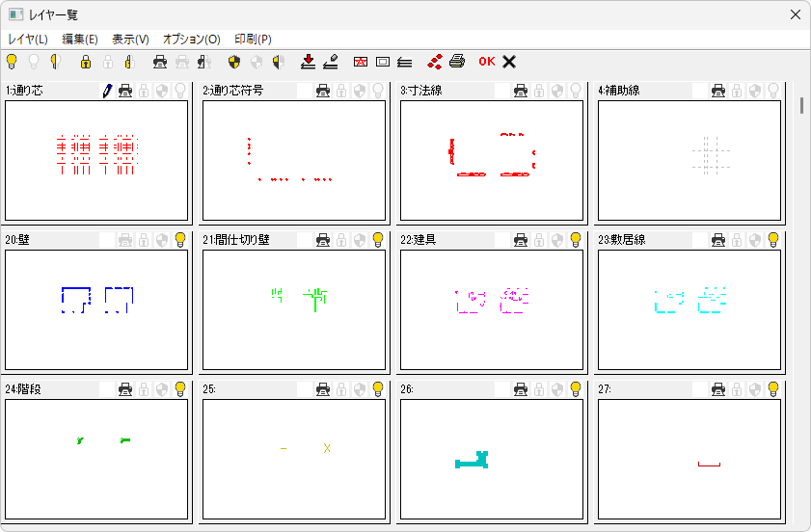Open the レイヤ(L) menu

coord(28,40)
